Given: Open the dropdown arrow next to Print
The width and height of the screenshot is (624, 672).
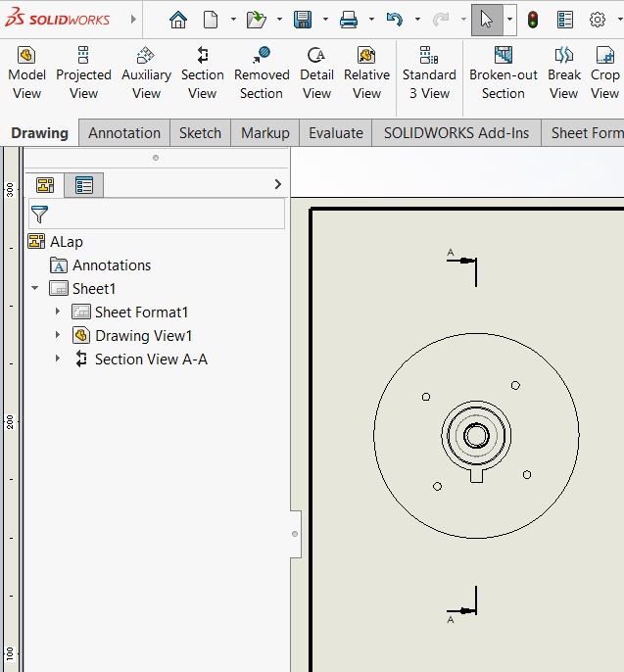Looking at the screenshot, I should (371, 20).
